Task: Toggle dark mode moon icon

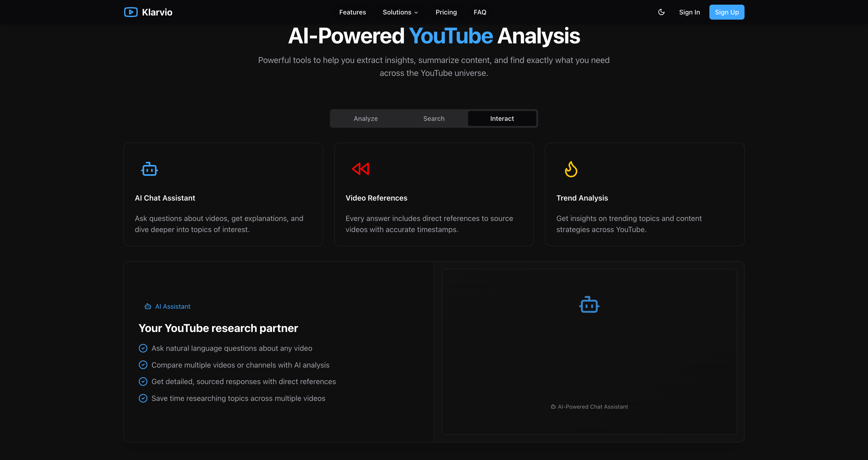Action: [x=661, y=12]
